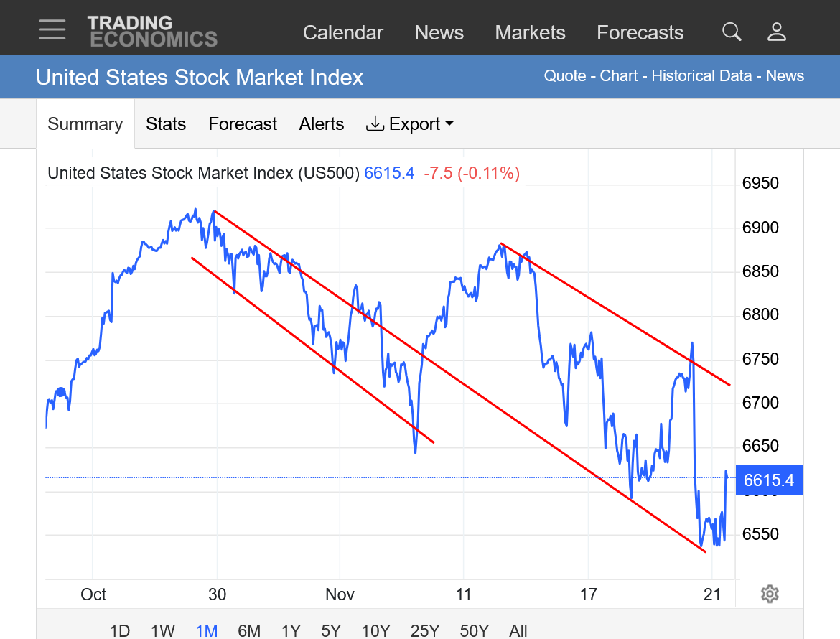Click the Export download icon
This screenshot has height=639, width=840.
pos(375,124)
